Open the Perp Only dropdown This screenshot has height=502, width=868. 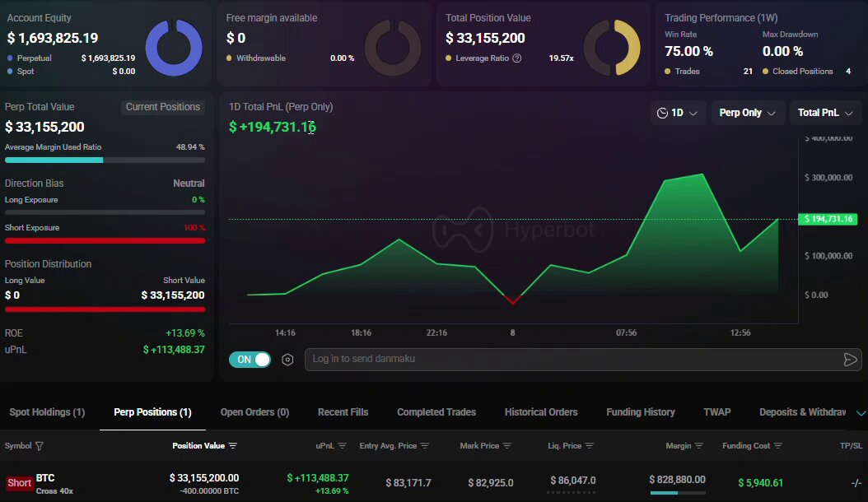(x=747, y=113)
